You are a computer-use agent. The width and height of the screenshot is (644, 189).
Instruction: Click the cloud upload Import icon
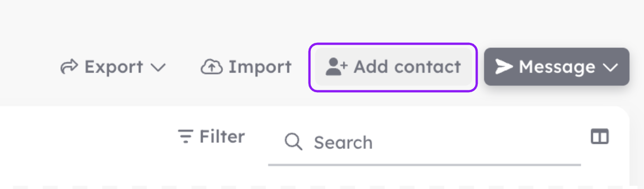click(x=211, y=67)
